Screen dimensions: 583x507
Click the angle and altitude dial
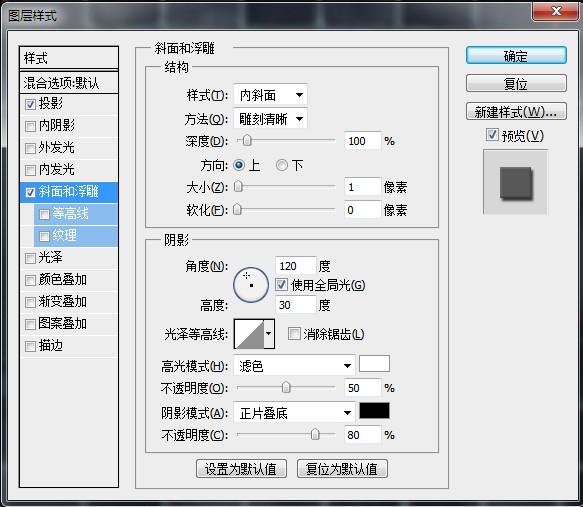coord(251,285)
